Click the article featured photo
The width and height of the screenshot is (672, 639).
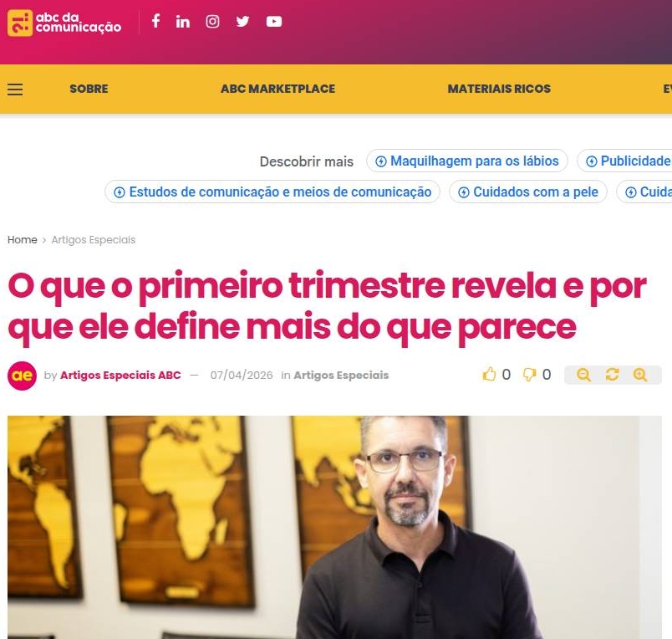click(x=334, y=527)
